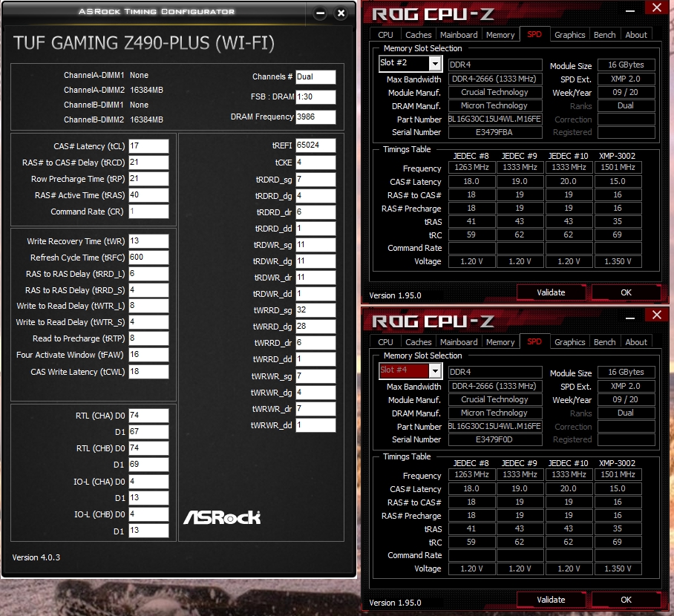Open Memory tab in bottom CPU-Z window
The width and height of the screenshot is (674, 616).
(500, 342)
